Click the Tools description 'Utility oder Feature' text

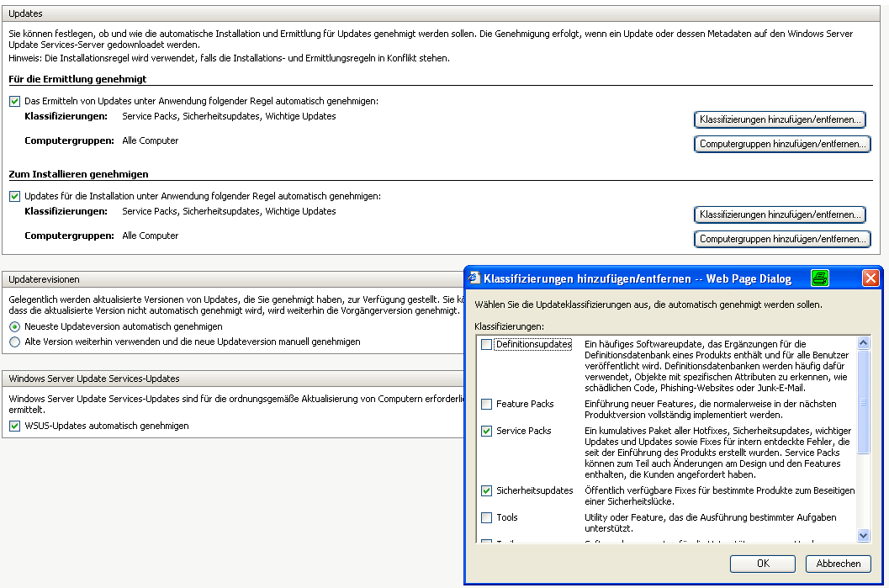(x=711, y=522)
